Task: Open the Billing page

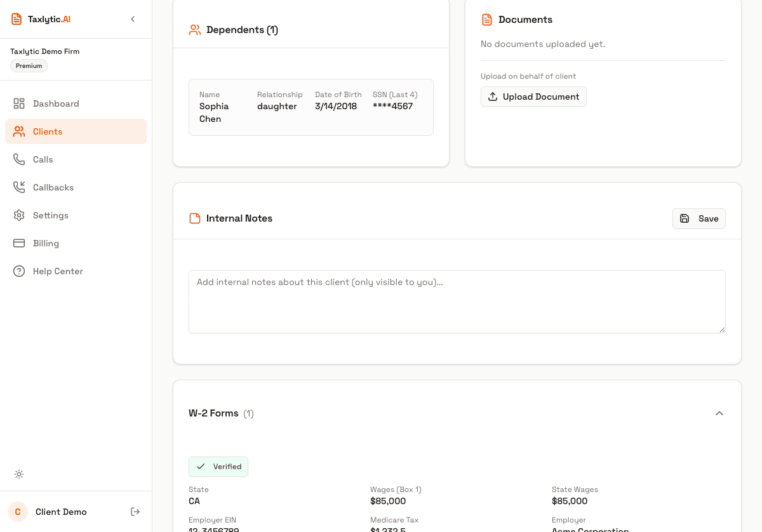Action: coord(46,243)
